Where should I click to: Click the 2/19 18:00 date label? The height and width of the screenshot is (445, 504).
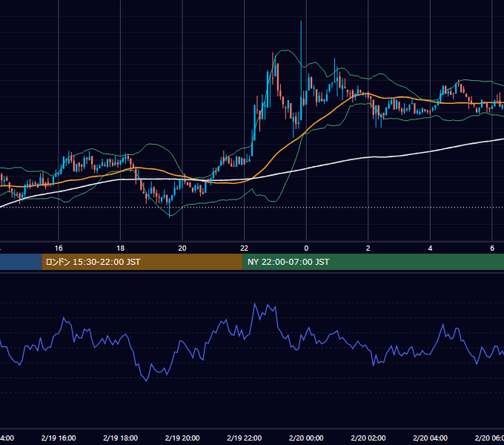[121, 438]
